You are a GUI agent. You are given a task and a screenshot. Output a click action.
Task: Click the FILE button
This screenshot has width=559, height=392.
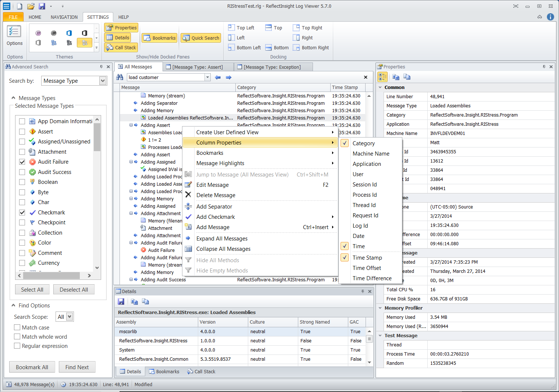tap(13, 17)
